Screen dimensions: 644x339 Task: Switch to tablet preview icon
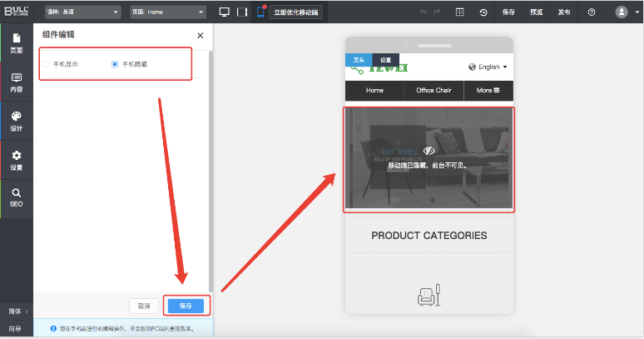pyautogui.click(x=242, y=12)
